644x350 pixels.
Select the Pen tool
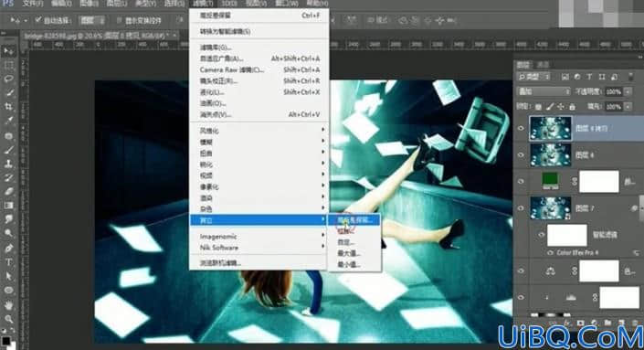pos(8,249)
